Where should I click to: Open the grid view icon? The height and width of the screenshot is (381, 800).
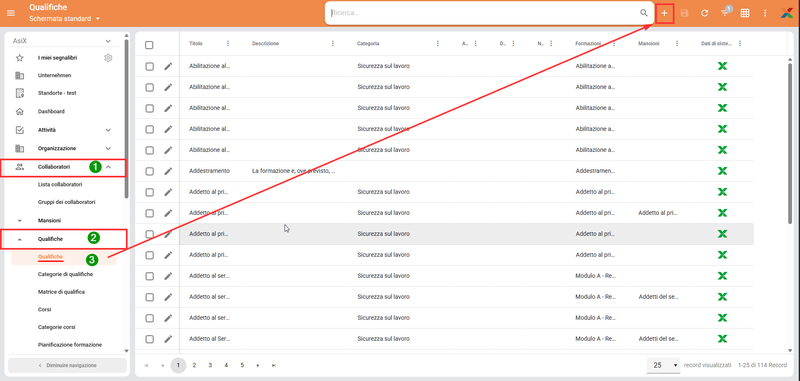click(x=745, y=13)
